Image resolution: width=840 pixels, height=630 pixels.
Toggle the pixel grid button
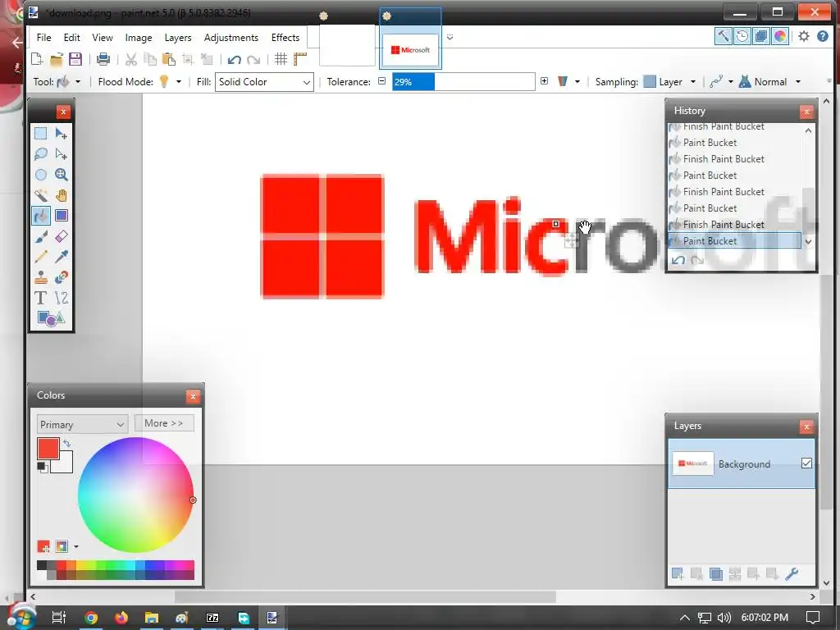281,59
